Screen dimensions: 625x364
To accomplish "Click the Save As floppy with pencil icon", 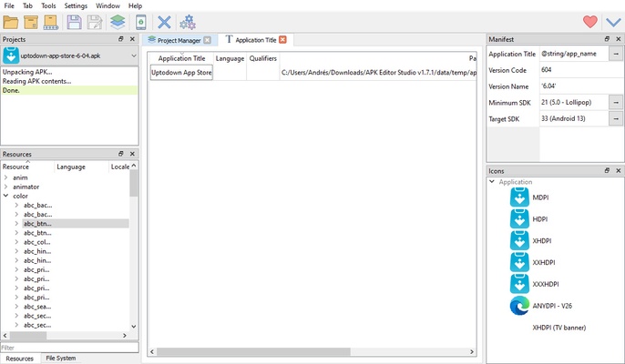I will (x=95, y=23).
